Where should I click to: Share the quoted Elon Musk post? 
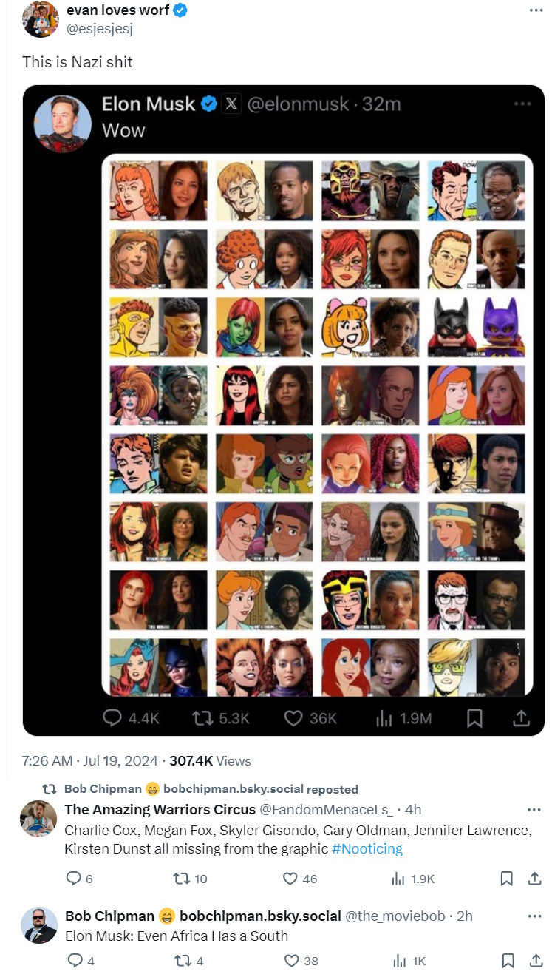520,717
